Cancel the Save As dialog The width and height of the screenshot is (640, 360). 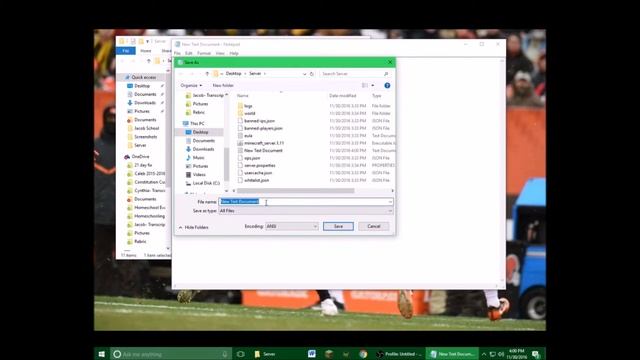point(373,226)
